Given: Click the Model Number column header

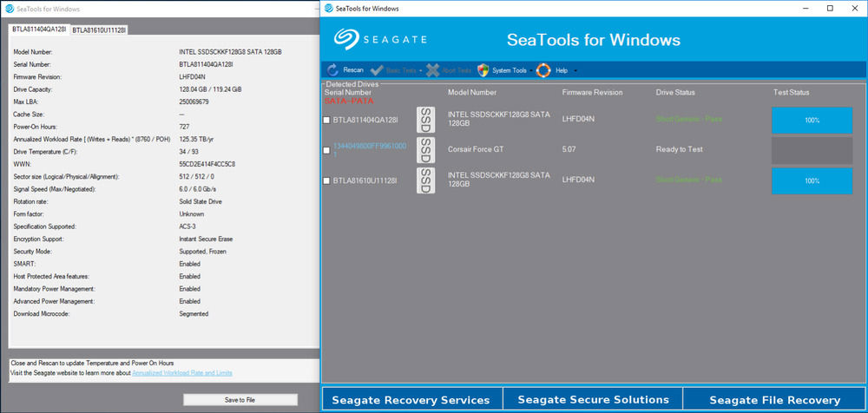Looking at the screenshot, I should coord(472,93).
